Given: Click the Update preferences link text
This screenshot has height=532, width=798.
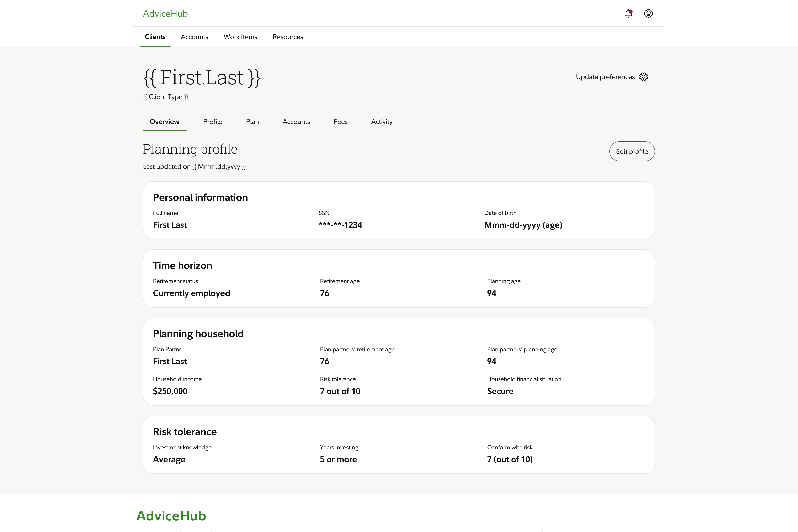Looking at the screenshot, I should coord(605,77).
